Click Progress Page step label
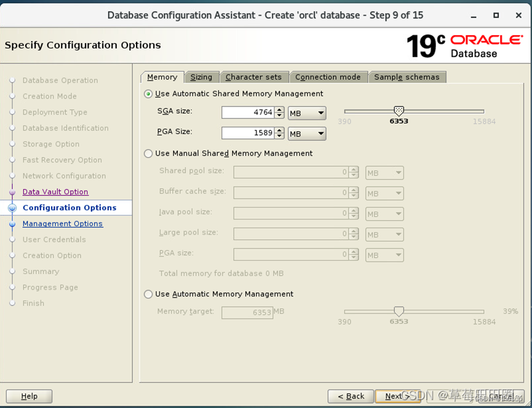This screenshot has width=532, height=408. (50, 287)
